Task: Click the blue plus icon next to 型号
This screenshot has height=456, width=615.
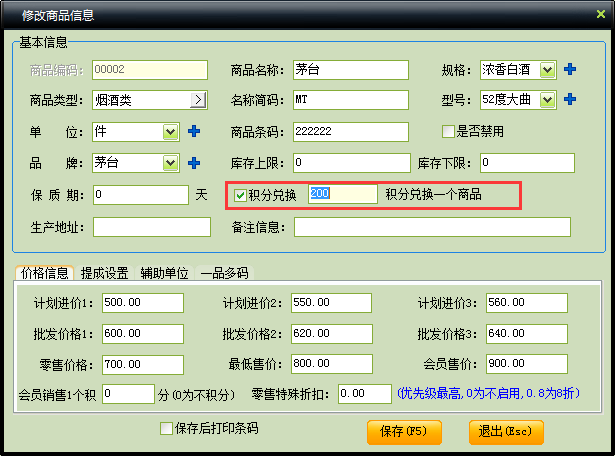Action: (570, 99)
